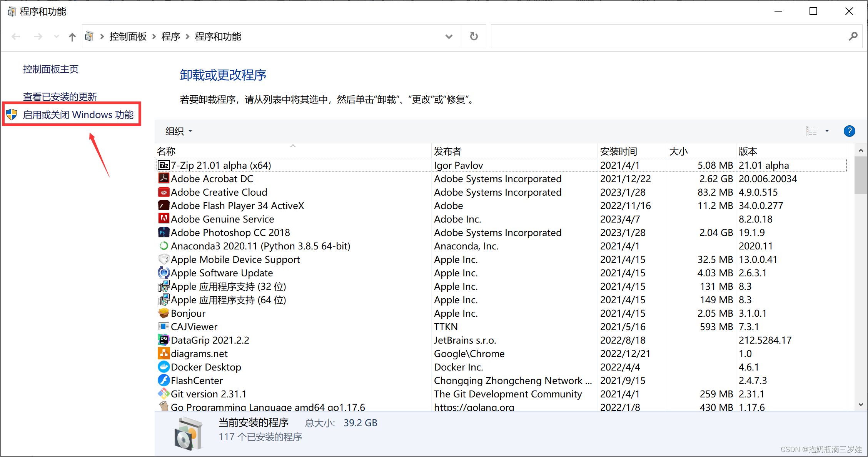Click the Apple Software Update icon

coord(164,273)
